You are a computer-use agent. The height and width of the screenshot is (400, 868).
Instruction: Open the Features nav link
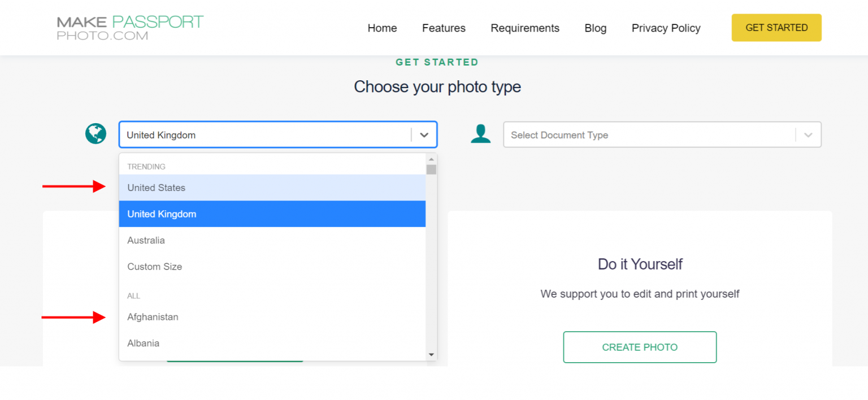pos(444,28)
